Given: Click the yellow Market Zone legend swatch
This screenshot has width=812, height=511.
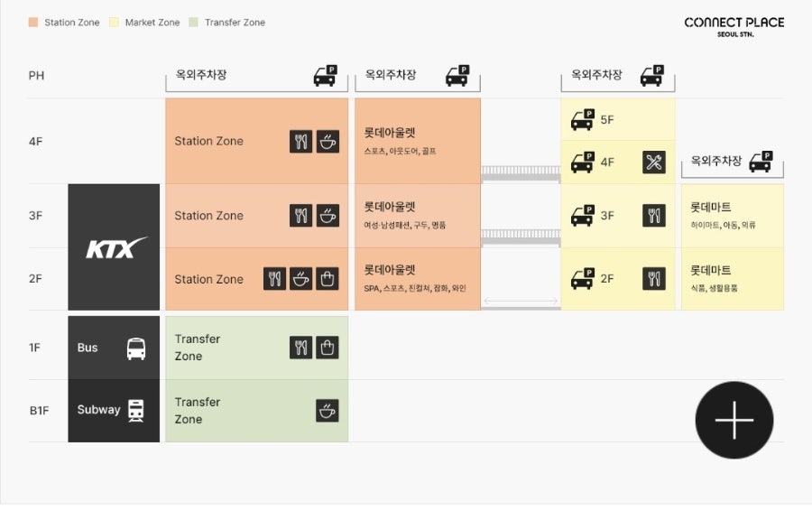Looking at the screenshot, I should point(114,23).
